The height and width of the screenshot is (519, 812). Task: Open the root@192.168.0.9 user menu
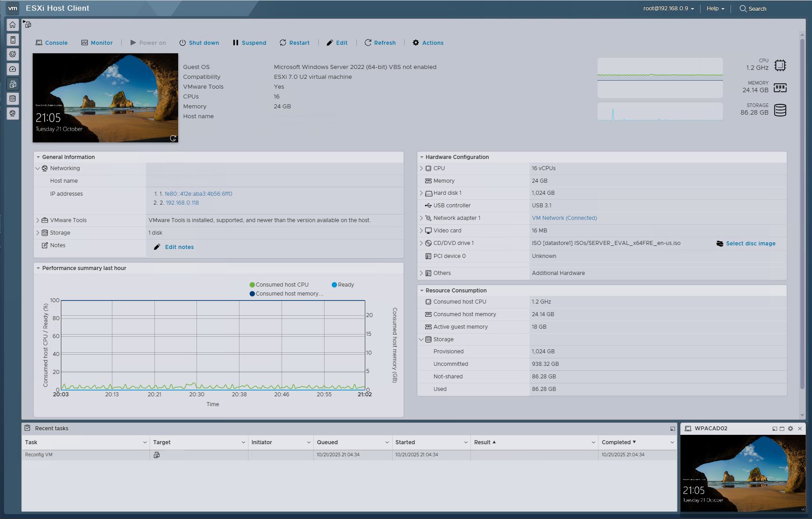coord(667,8)
